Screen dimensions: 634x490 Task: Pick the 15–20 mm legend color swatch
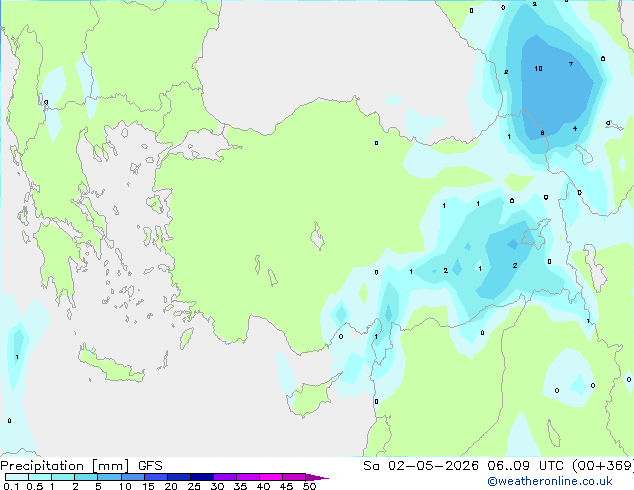[x=155, y=477]
